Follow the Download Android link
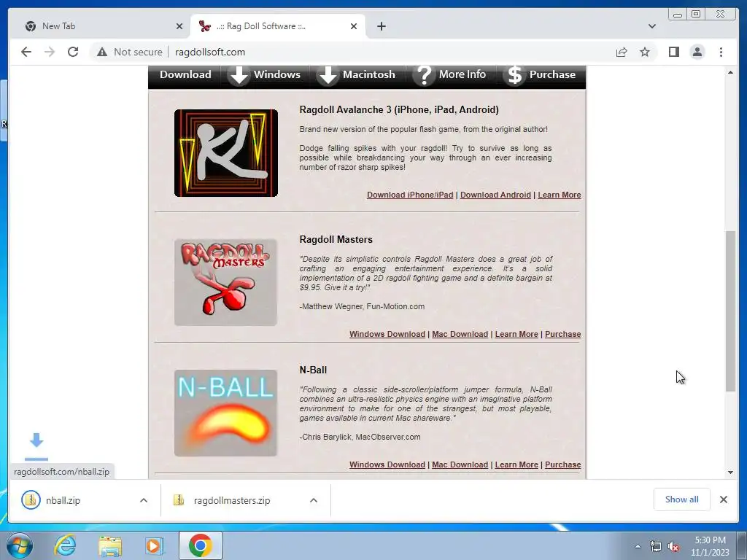This screenshot has height=560, width=747. point(495,195)
